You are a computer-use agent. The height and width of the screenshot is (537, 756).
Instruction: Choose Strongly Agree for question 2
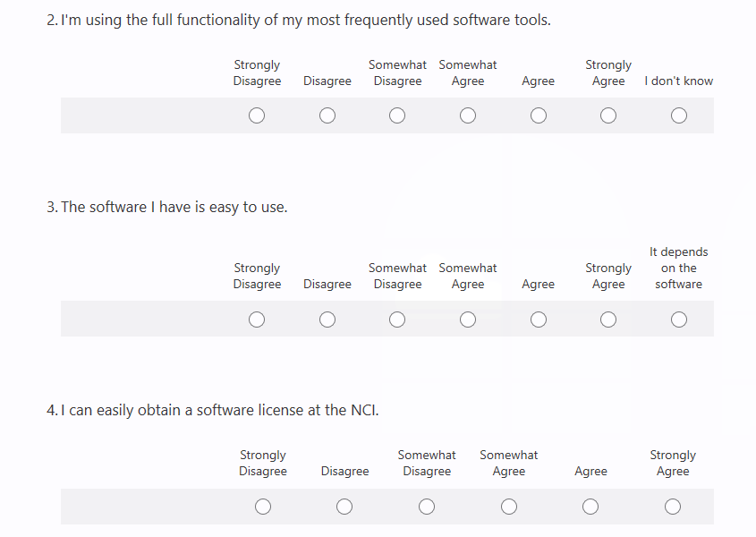[x=608, y=115]
